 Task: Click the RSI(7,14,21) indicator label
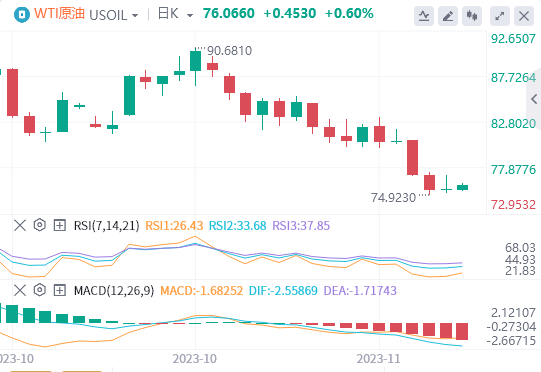coord(107,226)
